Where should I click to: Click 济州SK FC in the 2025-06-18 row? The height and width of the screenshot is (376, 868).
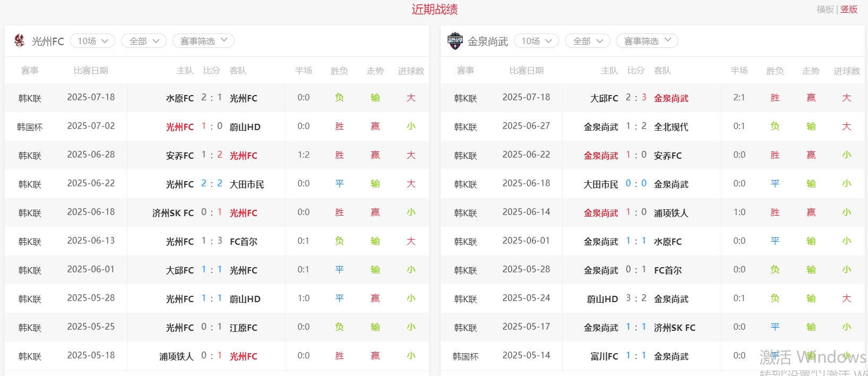(173, 213)
